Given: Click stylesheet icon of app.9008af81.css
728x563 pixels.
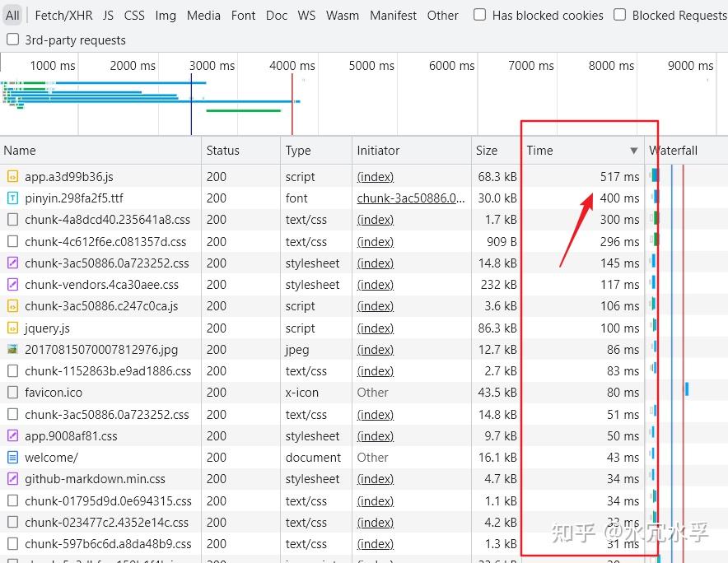Looking at the screenshot, I should pos(13,435).
